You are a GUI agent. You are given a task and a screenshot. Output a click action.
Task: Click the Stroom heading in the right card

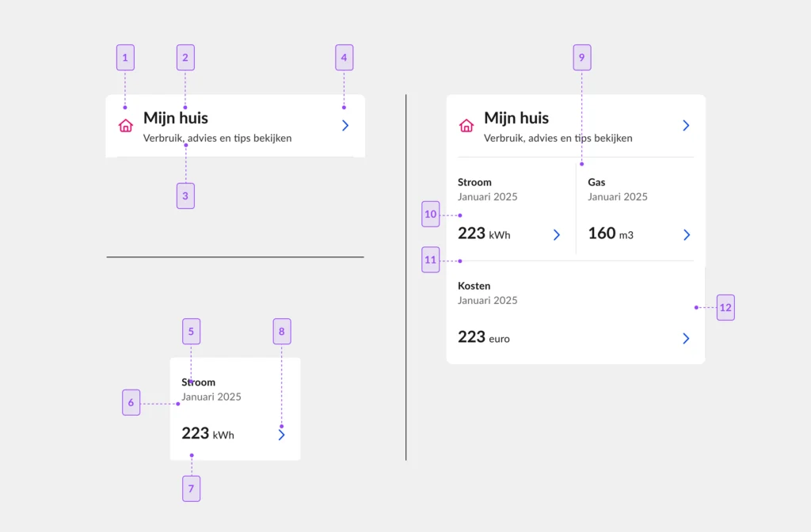[x=474, y=182]
